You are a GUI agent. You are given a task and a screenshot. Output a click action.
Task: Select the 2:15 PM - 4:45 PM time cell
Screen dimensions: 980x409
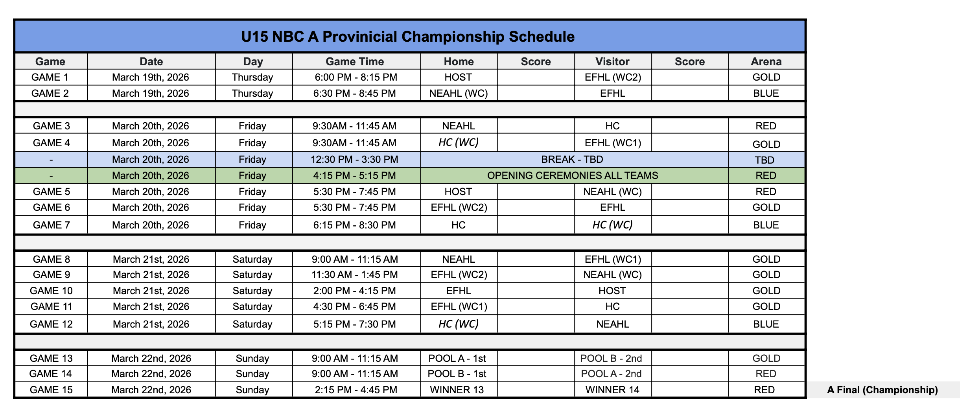356,390
